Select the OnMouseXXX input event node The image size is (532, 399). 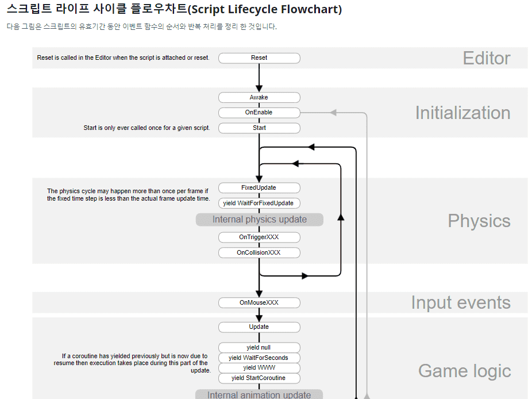[259, 302]
